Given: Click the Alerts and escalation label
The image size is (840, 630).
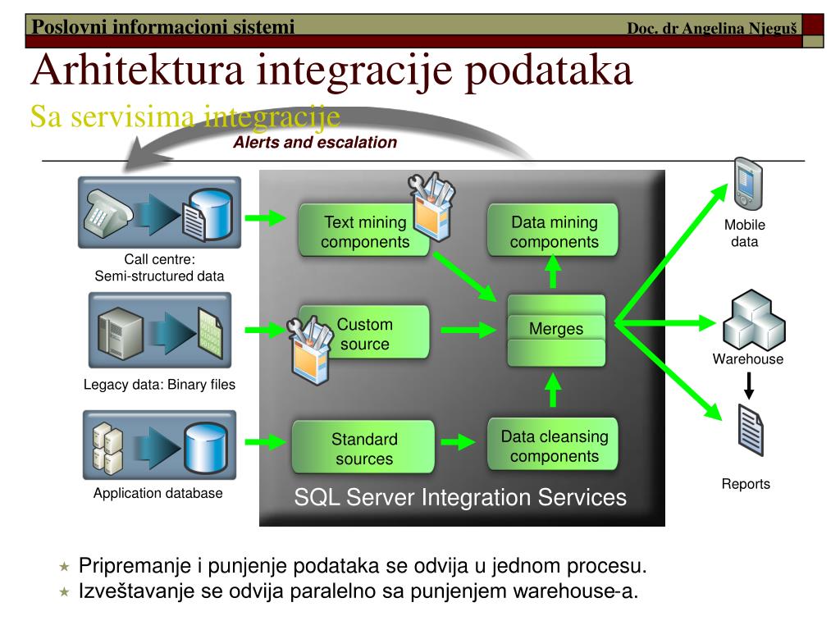Looking at the screenshot, I should tap(315, 143).
